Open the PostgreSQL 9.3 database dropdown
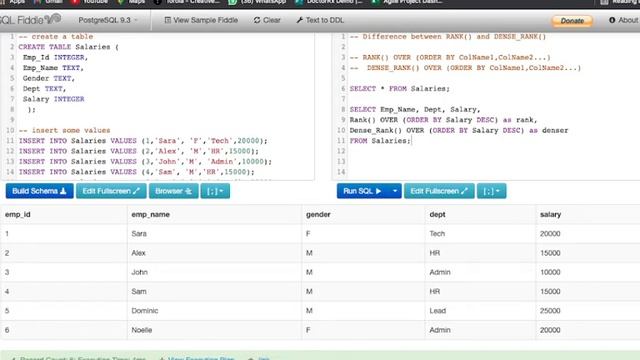Screen dimensions: 640x360 [108, 20]
